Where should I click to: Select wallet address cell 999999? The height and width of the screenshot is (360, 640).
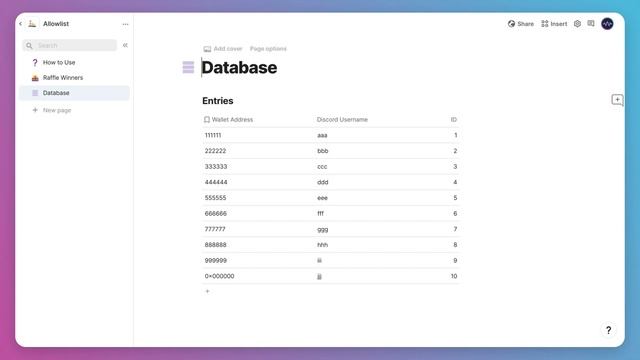(216, 260)
